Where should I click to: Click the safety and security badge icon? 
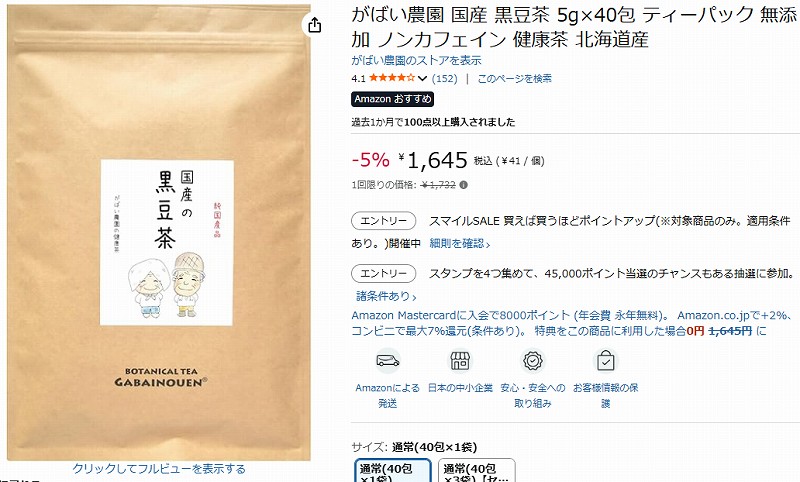(x=533, y=361)
